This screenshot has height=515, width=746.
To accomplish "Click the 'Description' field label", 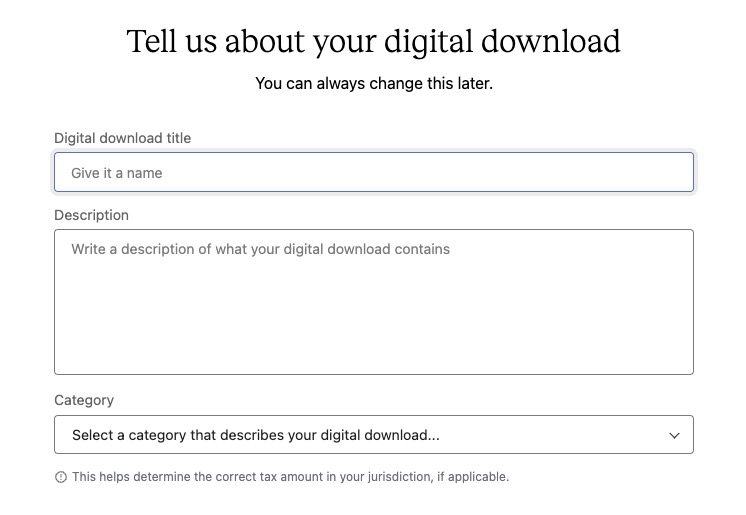I will pos(91,215).
